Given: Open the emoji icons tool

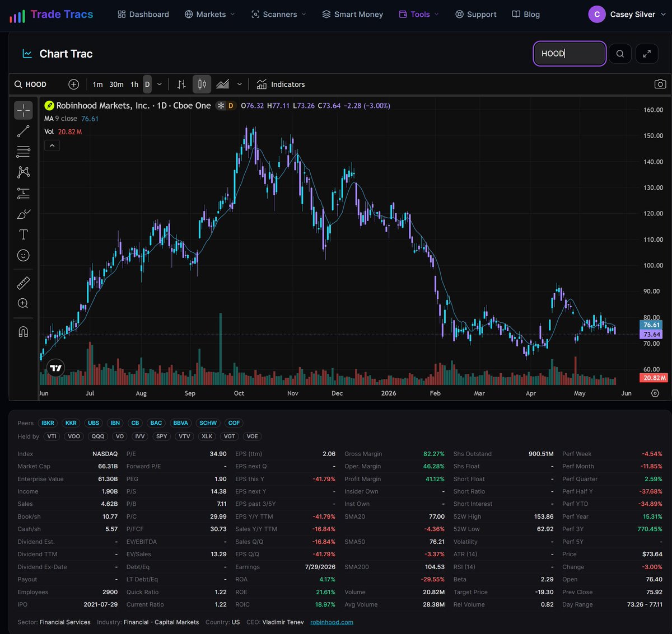Looking at the screenshot, I should click(24, 255).
